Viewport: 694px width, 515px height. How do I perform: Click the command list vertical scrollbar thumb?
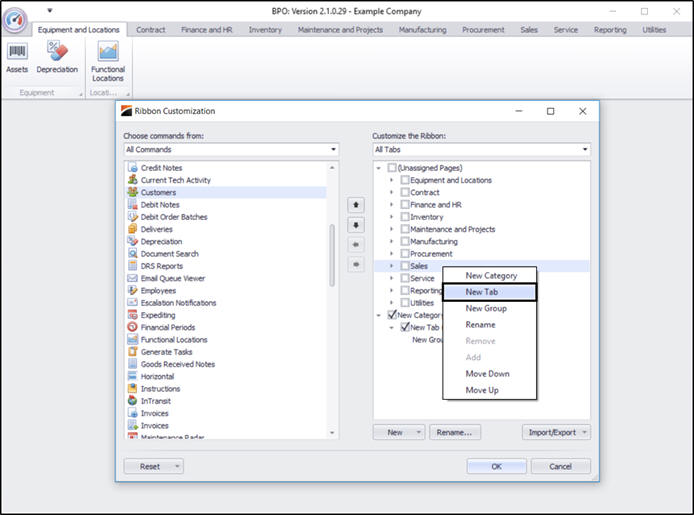click(332, 255)
